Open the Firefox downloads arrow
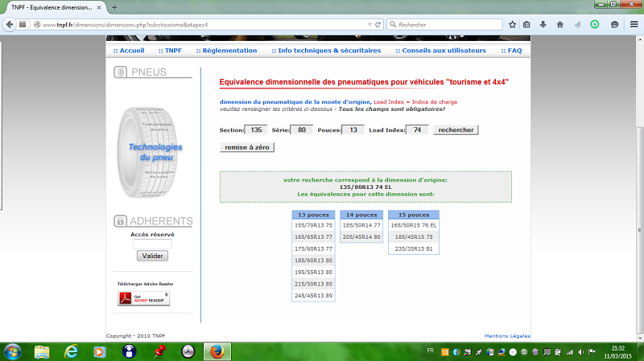The image size is (644, 361). 544,24
